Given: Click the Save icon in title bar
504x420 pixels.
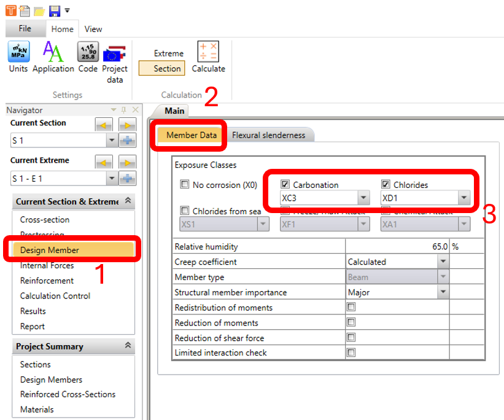Looking at the screenshot, I should pos(54,10).
